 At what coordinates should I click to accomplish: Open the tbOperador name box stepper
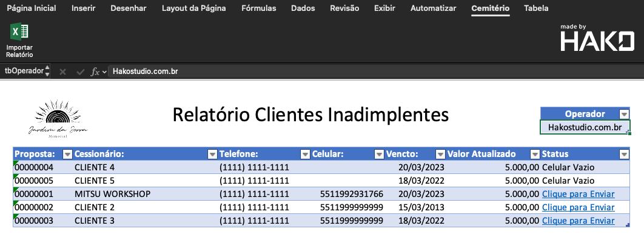click(x=47, y=71)
